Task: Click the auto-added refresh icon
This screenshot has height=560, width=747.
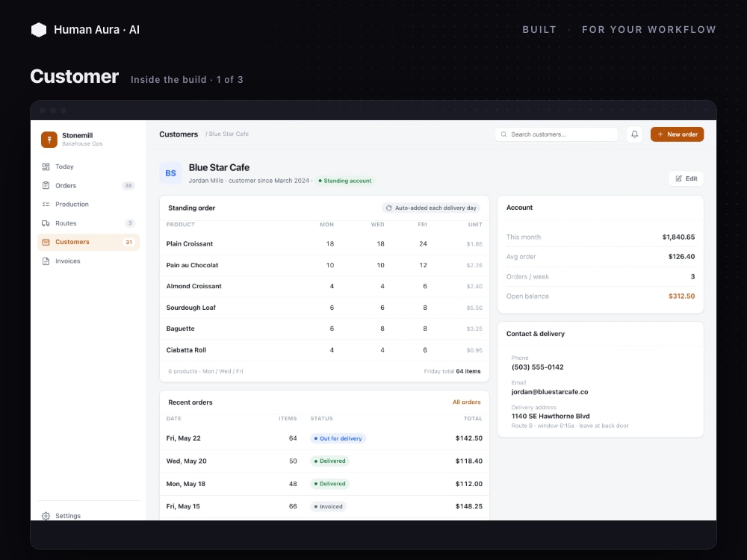Action: [x=388, y=208]
